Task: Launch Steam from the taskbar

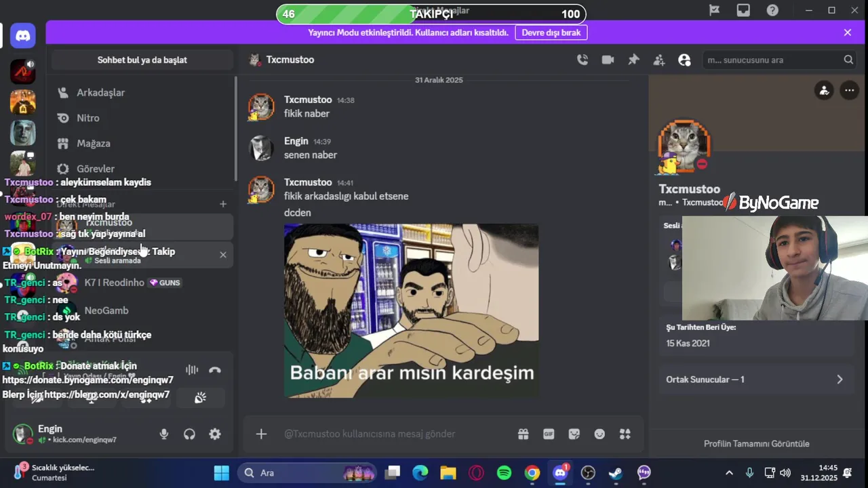Action: [616, 473]
